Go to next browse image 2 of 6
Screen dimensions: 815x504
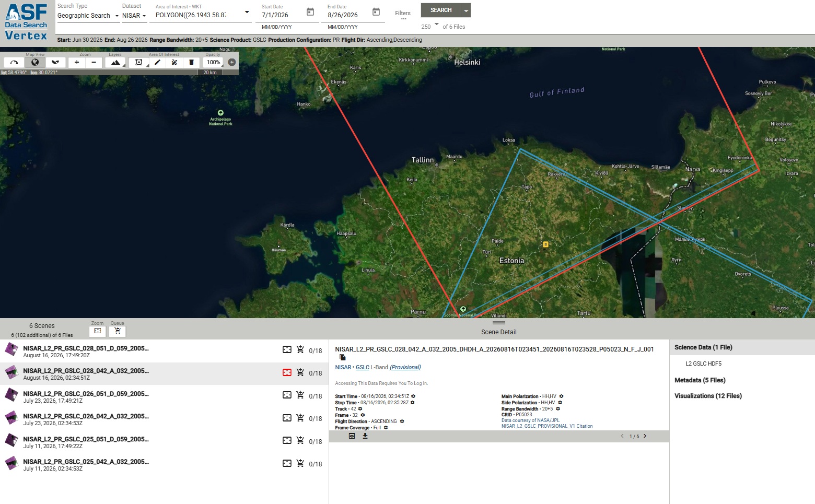[645, 436]
